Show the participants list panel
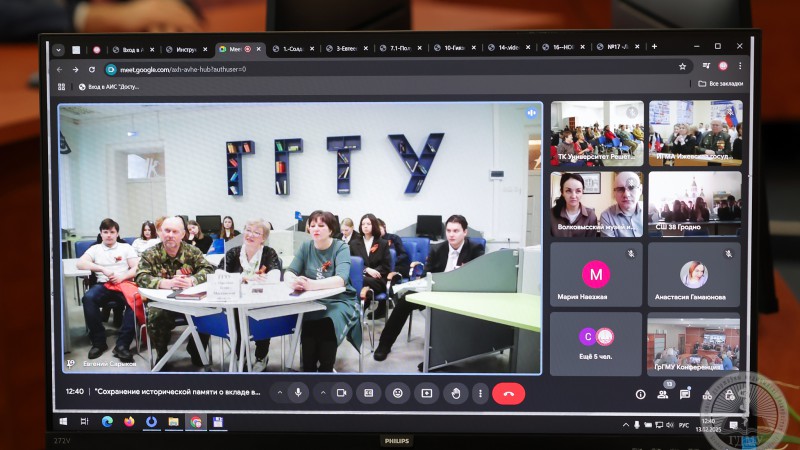The image size is (800, 450). tap(663, 394)
